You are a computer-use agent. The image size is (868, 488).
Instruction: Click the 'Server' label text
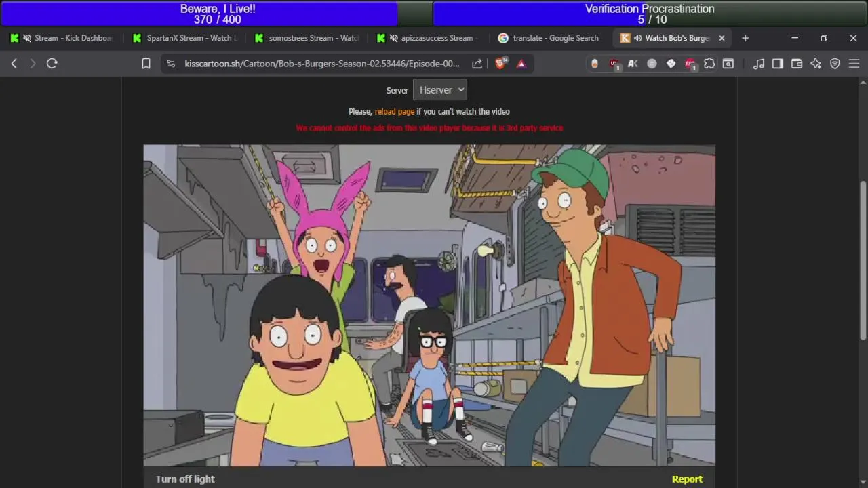tap(397, 90)
